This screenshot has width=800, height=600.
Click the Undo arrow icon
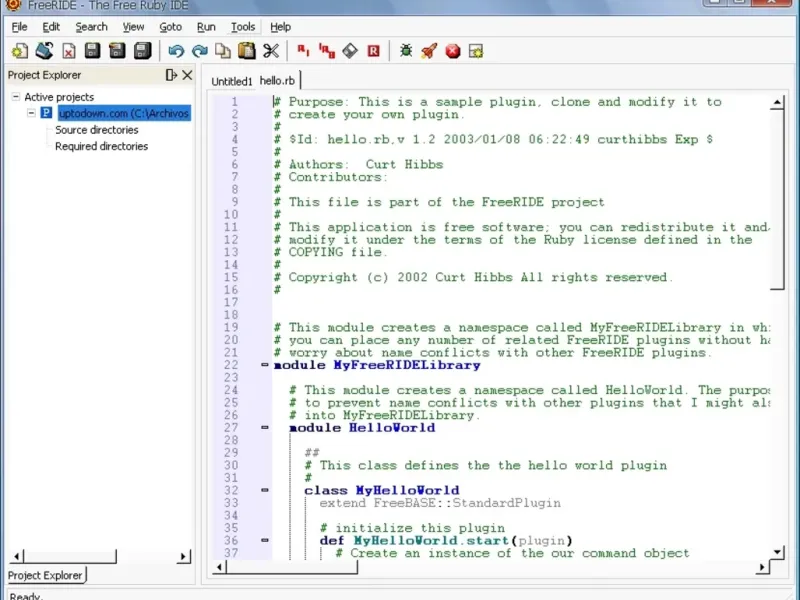tap(176, 51)
